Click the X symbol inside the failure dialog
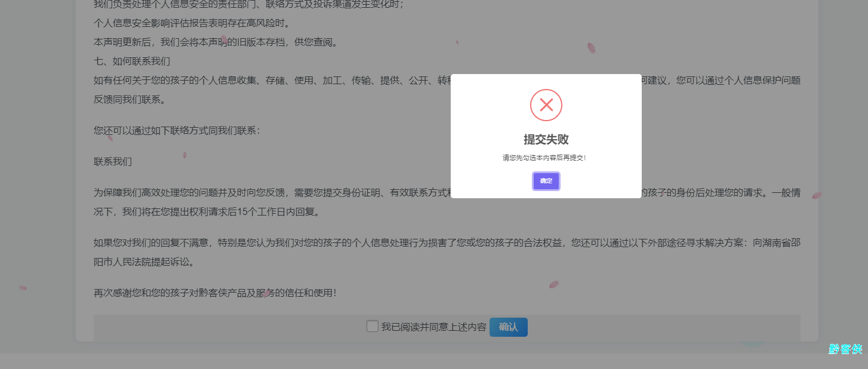The width and height of the screenshot is (868, 369). [x=546, y=104]
